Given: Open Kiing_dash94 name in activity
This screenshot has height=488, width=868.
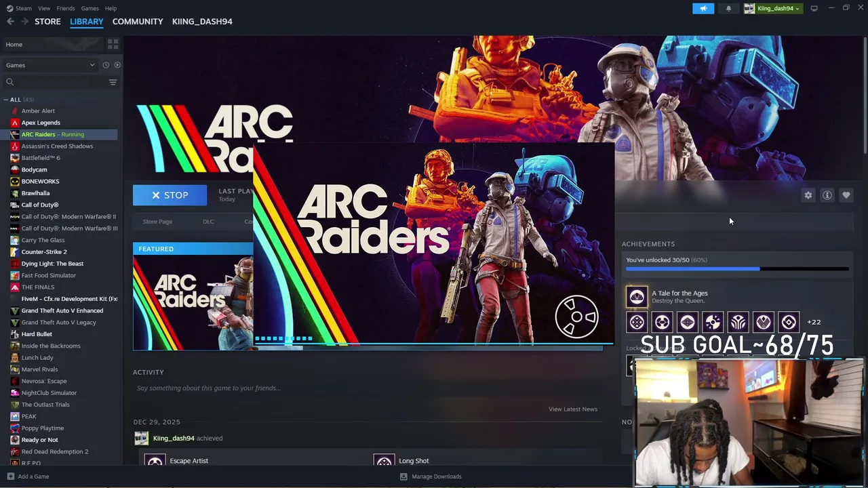Looking at the screenshot, I should (174, 439).
